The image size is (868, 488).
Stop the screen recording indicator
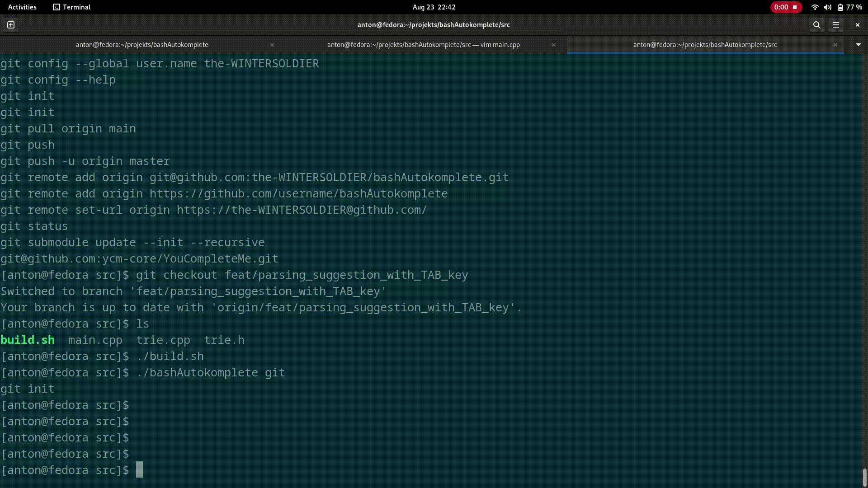794,7
